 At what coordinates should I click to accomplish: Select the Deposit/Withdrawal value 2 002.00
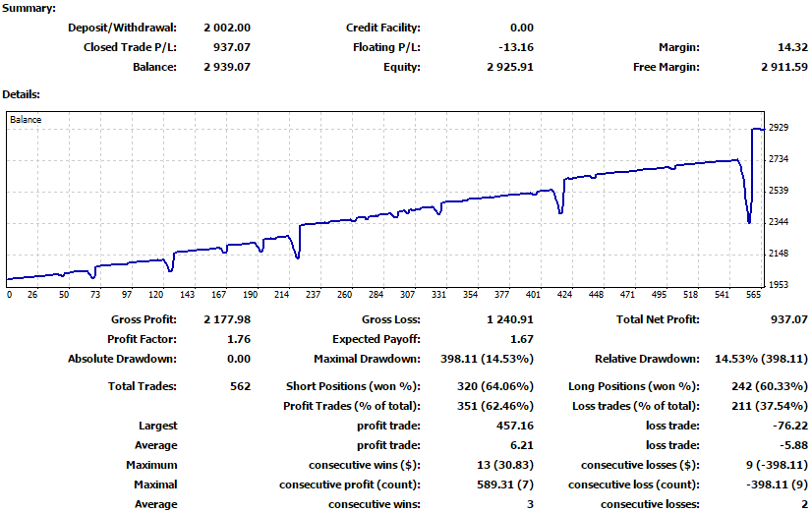tap(226, 28)
